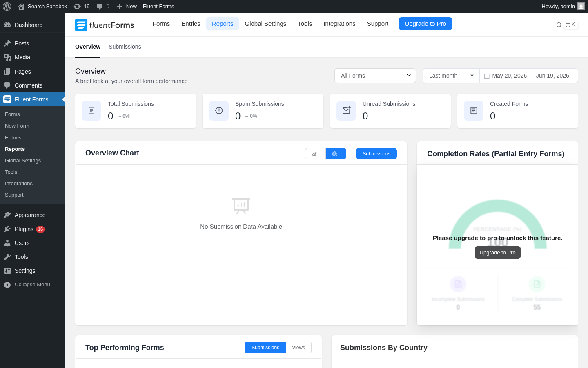This screenshot has width=588, height=368.
Task: Open Forms in the sidebar submenu
Action: click(12, 114)
